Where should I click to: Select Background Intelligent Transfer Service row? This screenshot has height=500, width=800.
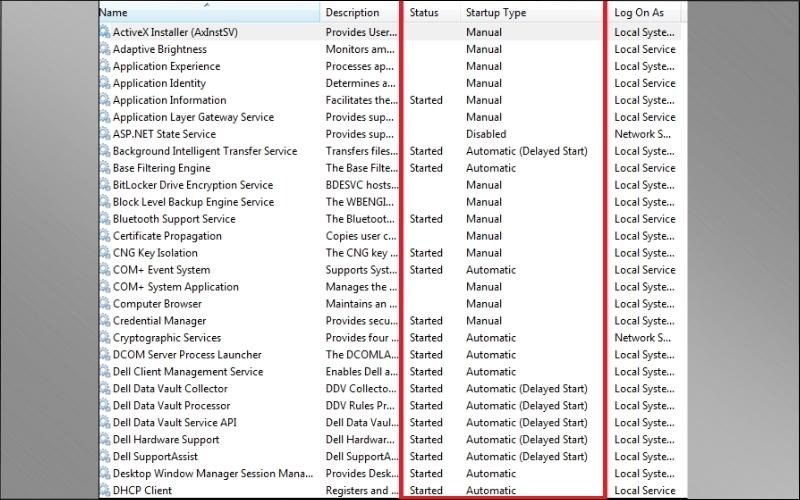point(205,151)
